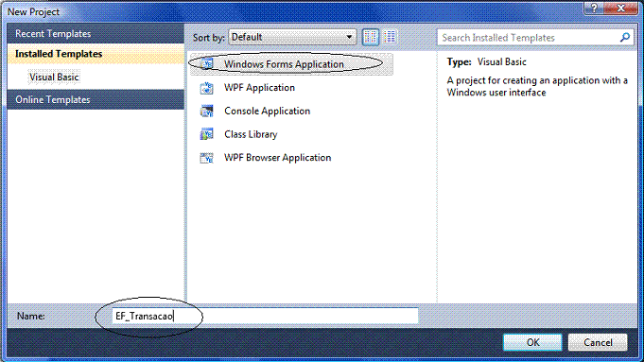Click the project Name text field
This screenshot has width=644, height=362.
(265, 316)
